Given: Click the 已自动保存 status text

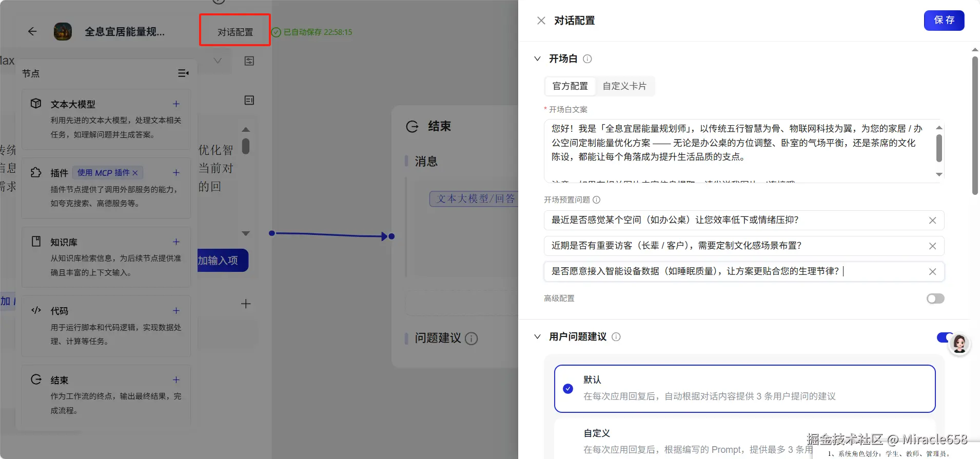Looking at the screenshot, I should pyautogui.click(x=318, y=32).
